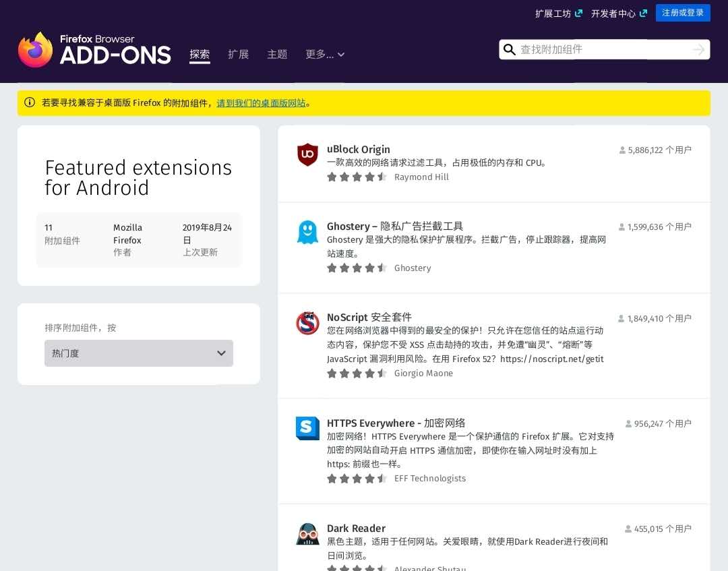Click author name EFF Technologists

click(x=430, y=479)
